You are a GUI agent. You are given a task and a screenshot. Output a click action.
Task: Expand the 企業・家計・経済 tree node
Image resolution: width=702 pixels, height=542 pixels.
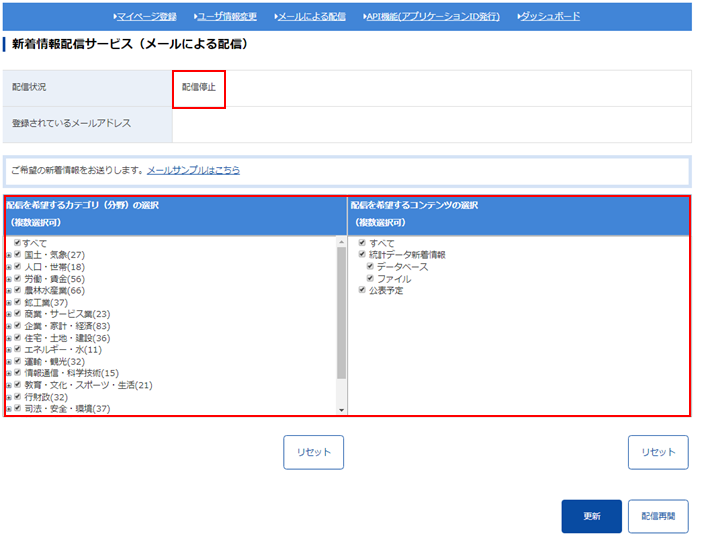9,326
